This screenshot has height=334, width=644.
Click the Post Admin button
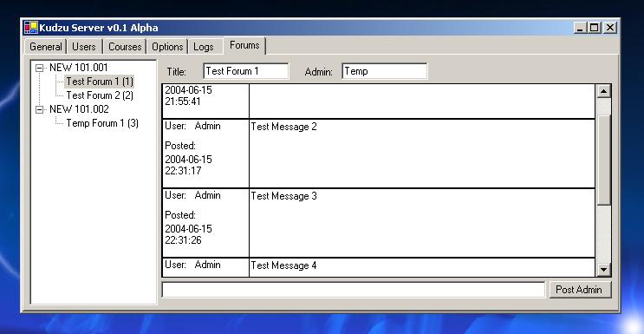tap(580, 290)
